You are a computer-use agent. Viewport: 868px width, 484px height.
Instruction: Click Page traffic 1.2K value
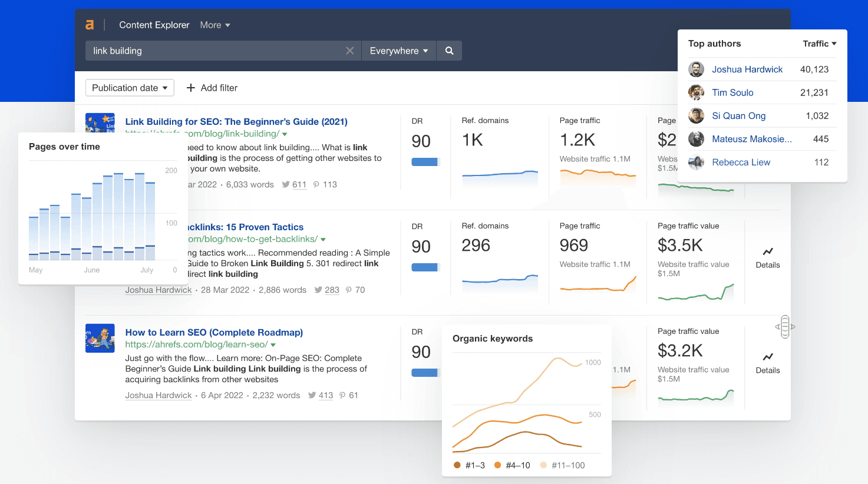coord(577,140)
